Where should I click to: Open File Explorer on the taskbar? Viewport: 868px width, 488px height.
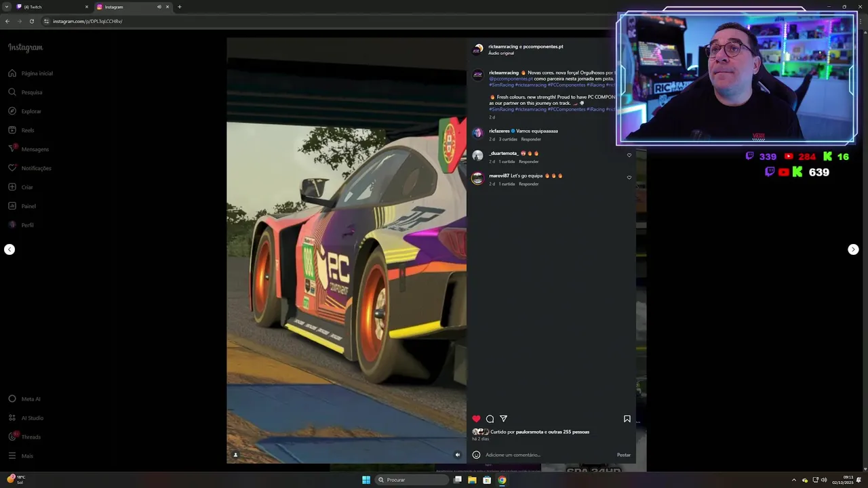[x=472, y=480]
